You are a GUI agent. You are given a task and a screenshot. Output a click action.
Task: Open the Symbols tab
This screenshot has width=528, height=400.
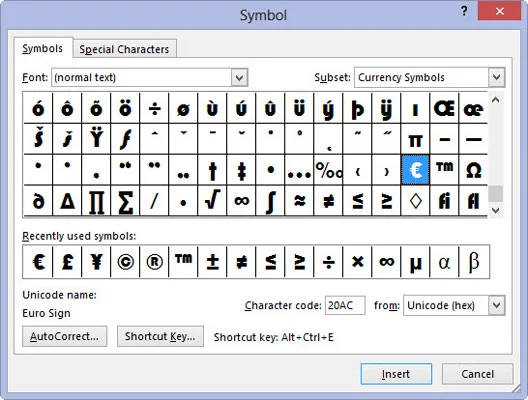(43, 48)
